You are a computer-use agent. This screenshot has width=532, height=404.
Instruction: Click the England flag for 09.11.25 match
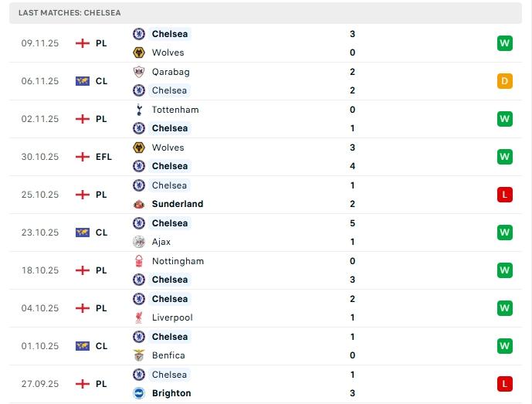point(83,43)
